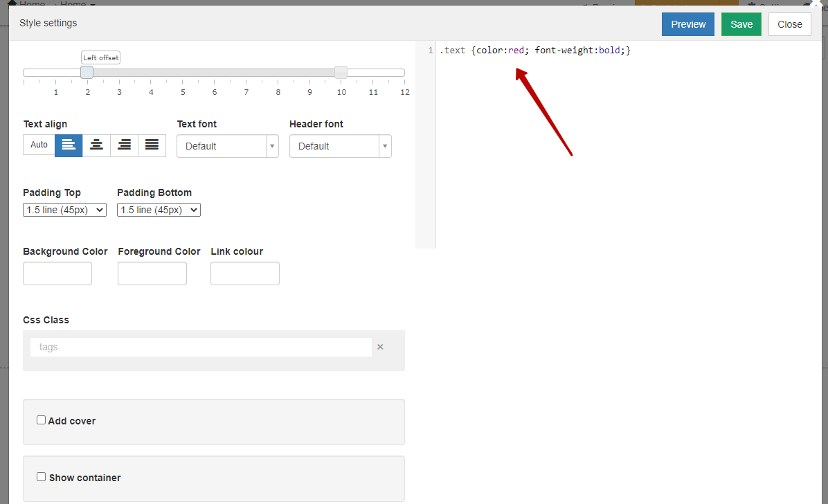Click the right slider handle near 10

tap(341, 73)
